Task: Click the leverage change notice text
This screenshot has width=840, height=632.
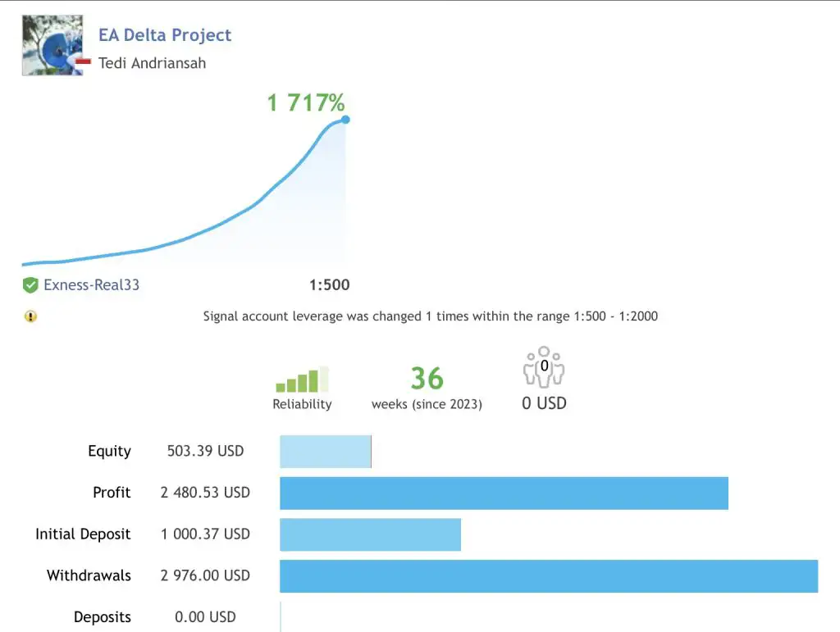Action: point(430,316)
